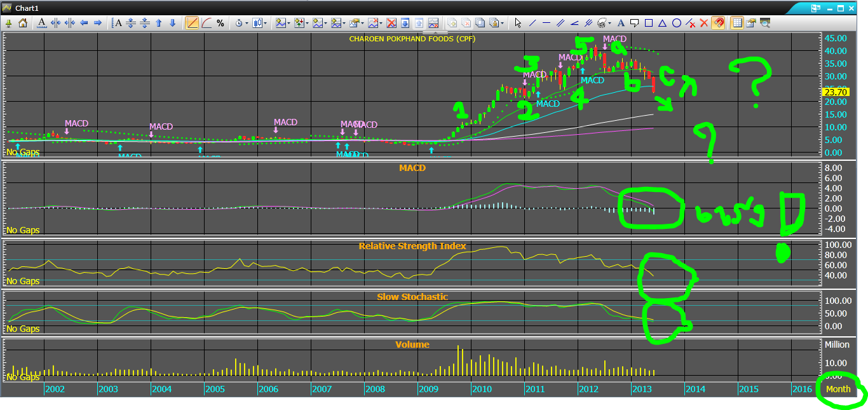Toggle the linear scale button
This screenshot has width=868, height=410.
click(192, 23)
